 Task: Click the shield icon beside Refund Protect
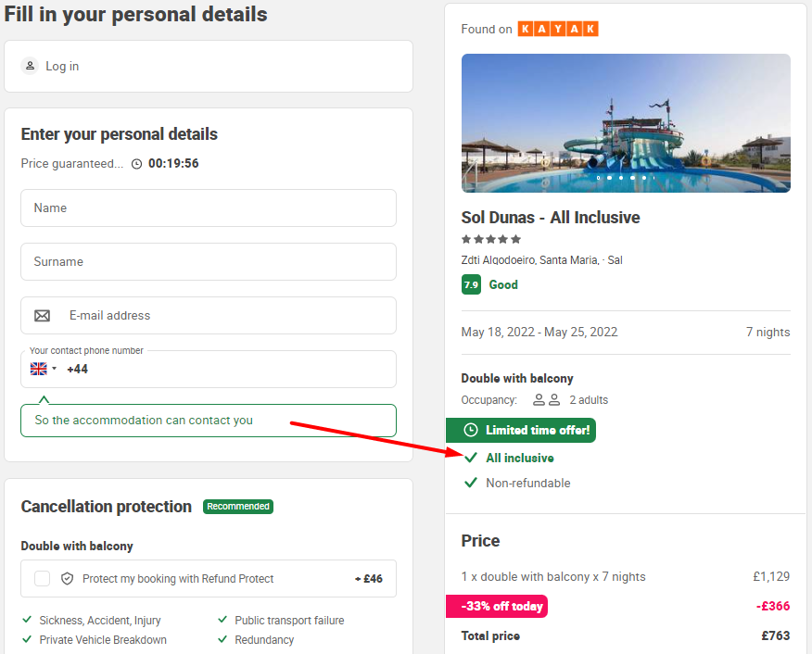(x=68, y=578)
